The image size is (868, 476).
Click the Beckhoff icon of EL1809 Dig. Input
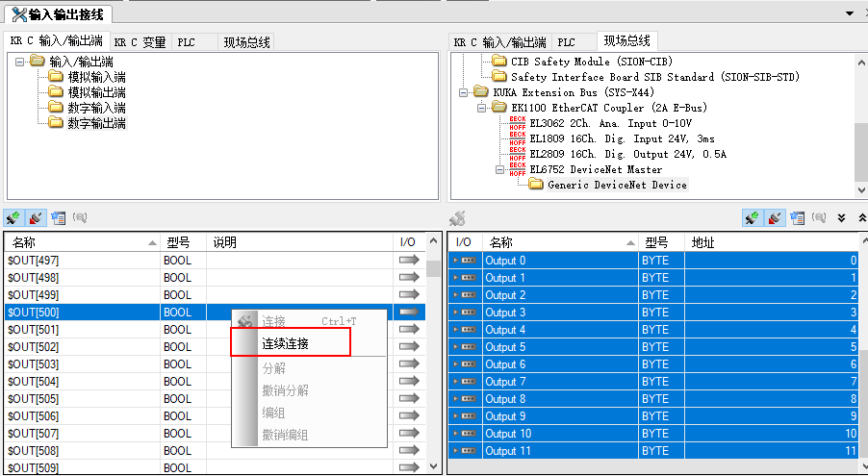[x=518, y=138]
